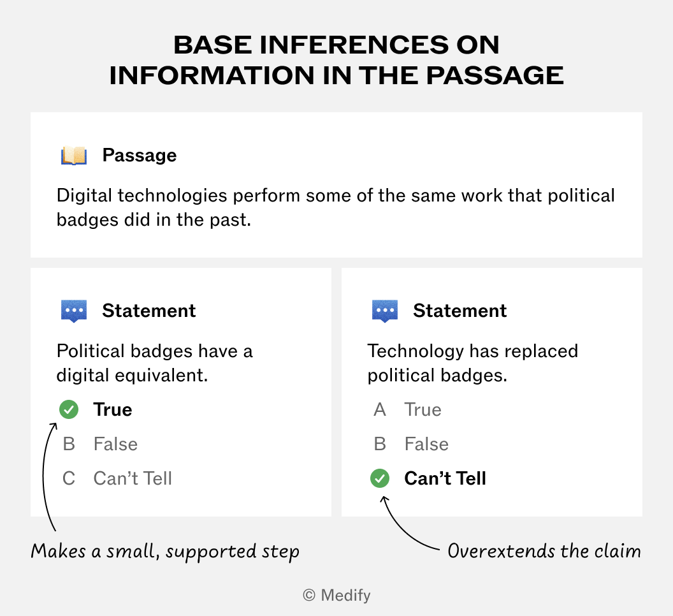The width and height of the screenshot is (673, 616).
Task: Click the 'Makes a small, supported step' note
Action: [165, 552]
